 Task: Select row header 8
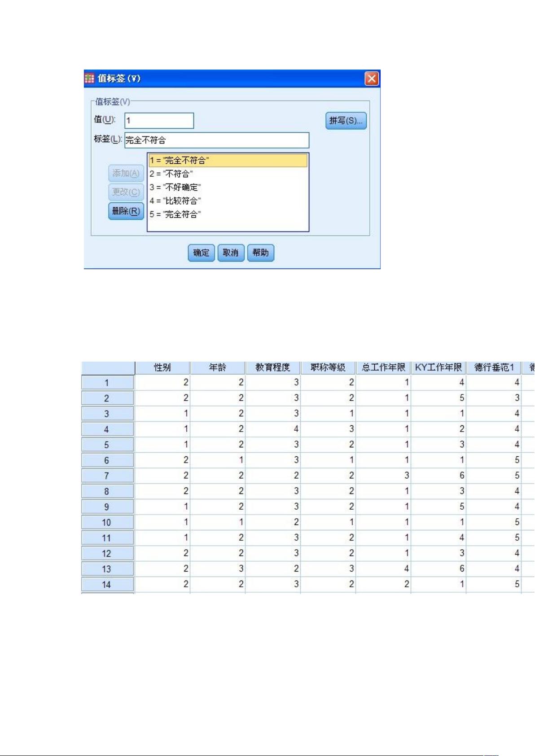[107, 491]
